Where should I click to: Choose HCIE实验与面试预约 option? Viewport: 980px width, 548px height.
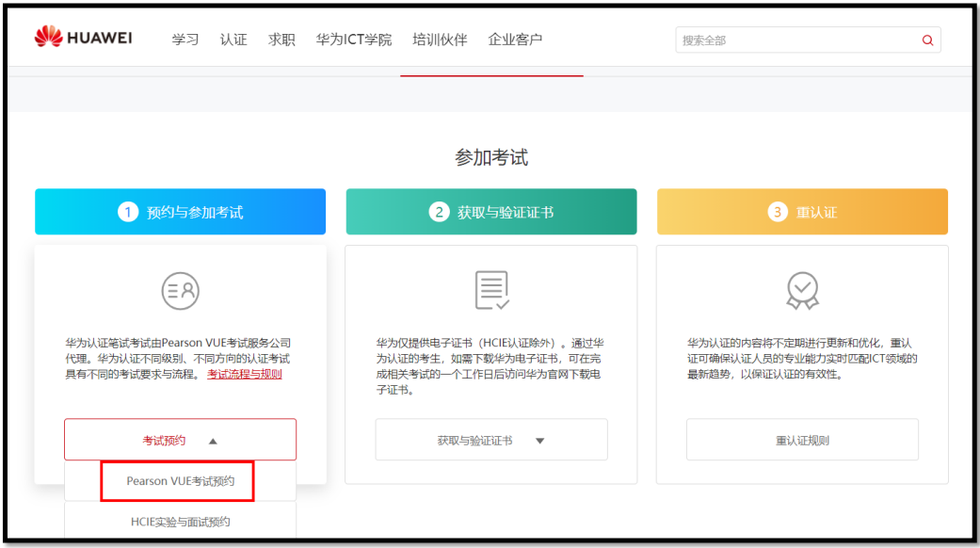click(180, 522)
